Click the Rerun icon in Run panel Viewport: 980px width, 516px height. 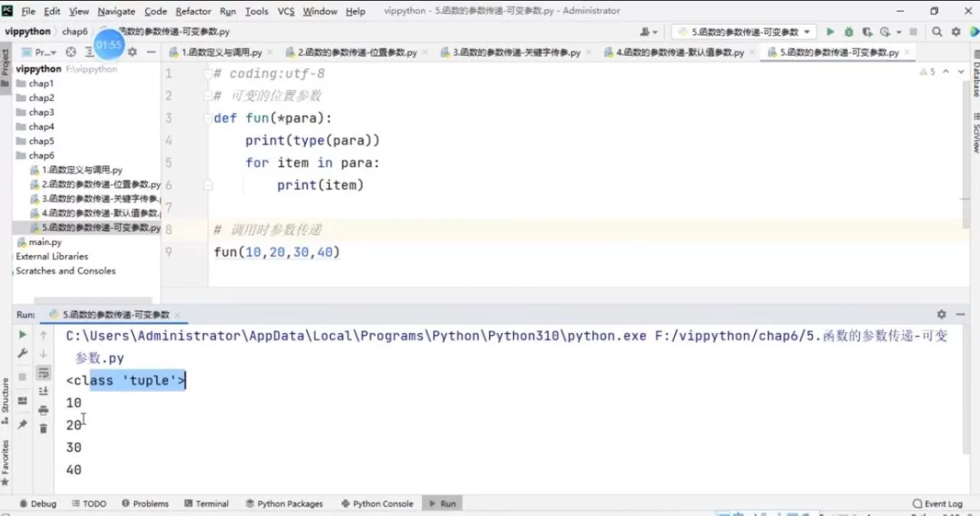[22, 335]
